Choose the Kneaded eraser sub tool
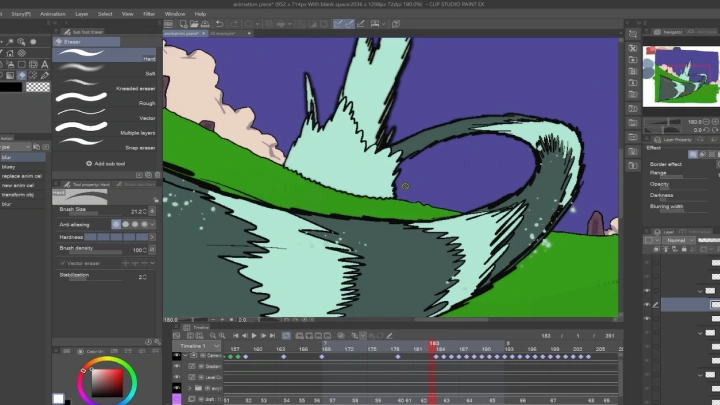The width and height of the screenshot is (720, 405). 105,84
